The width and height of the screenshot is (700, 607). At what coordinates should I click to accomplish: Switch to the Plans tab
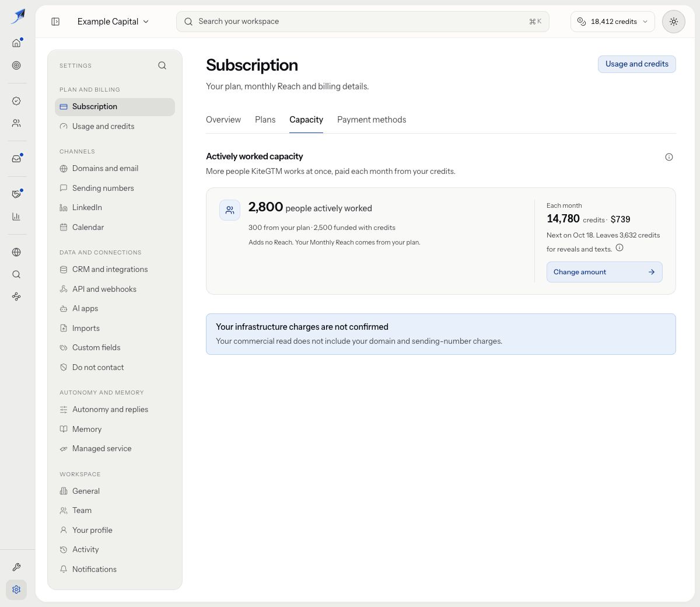pyautogui.click(x=265, y=120)
